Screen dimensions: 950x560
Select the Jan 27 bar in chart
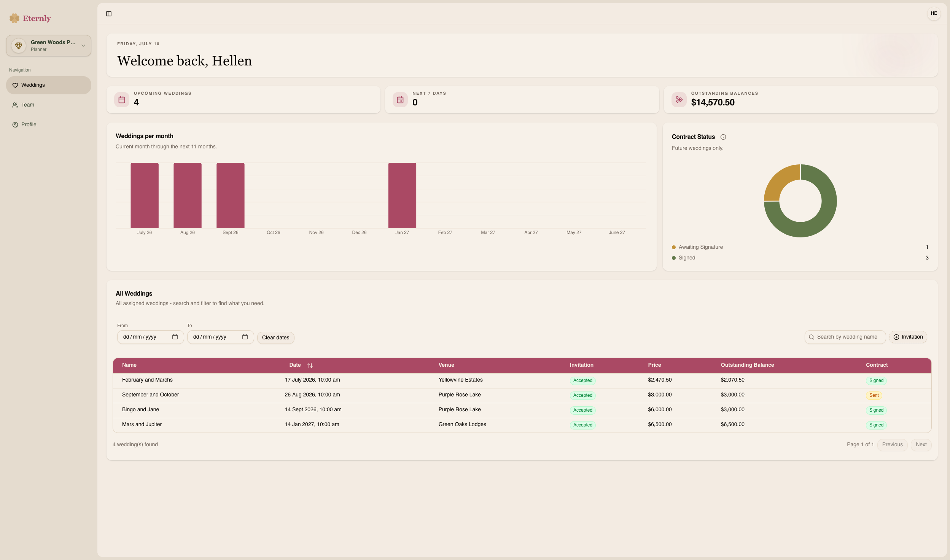[x=402, y=196]
